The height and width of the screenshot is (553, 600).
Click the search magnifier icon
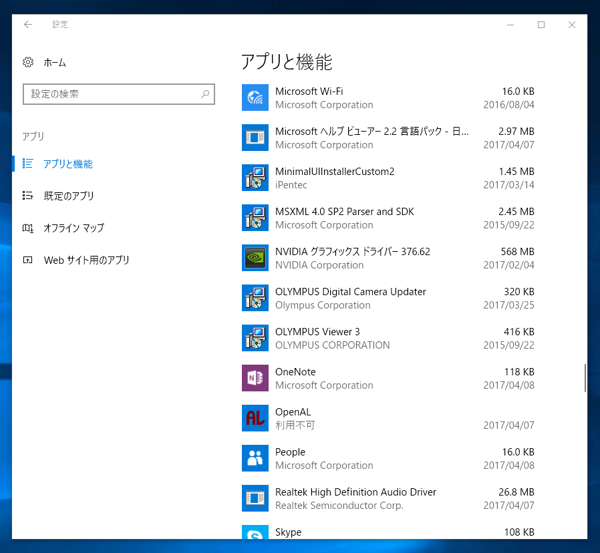coord(205,94)
